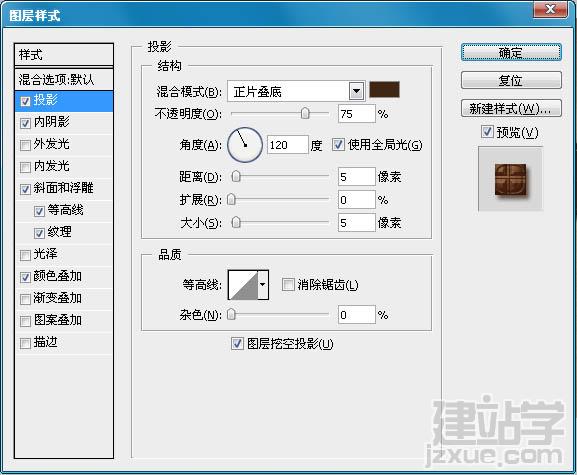Image resolution: width=577 pixels, height=475 pixels.
Task: Expand the 等高线 contour dropdown arrow
Action: (x=263, y=285)
